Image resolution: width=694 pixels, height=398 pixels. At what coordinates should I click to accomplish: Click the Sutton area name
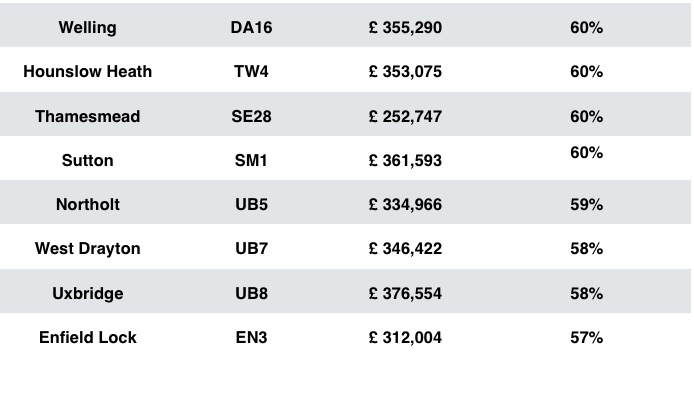(88, 160)
